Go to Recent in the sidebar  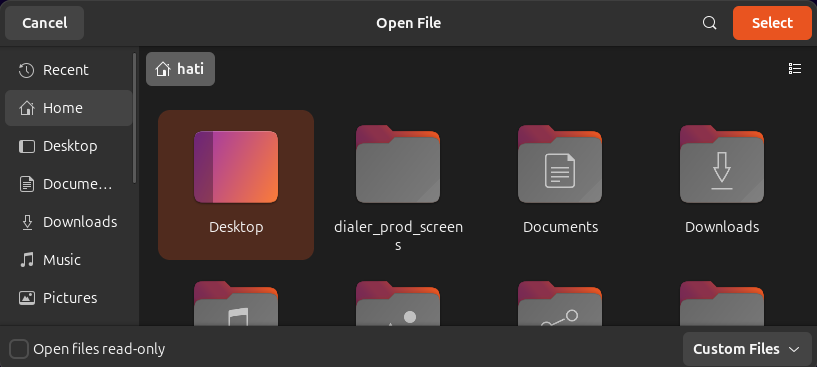pos(69,70)
